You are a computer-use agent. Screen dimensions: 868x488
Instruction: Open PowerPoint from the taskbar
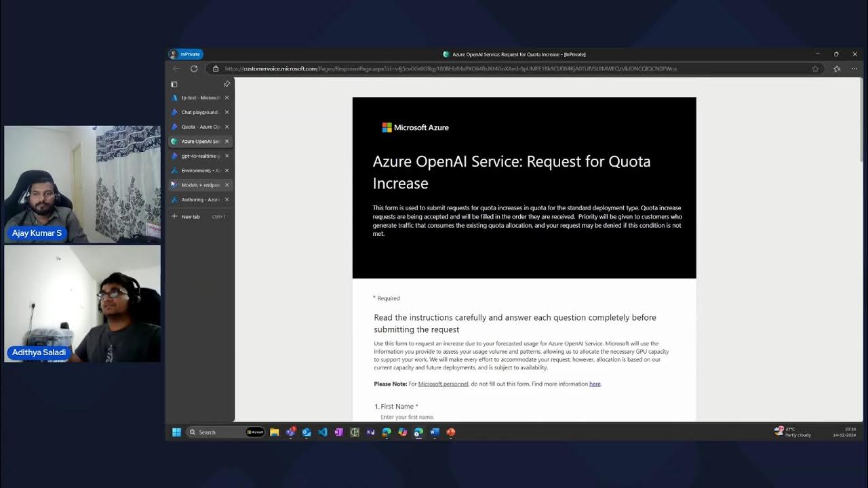[x=451, y=432]
